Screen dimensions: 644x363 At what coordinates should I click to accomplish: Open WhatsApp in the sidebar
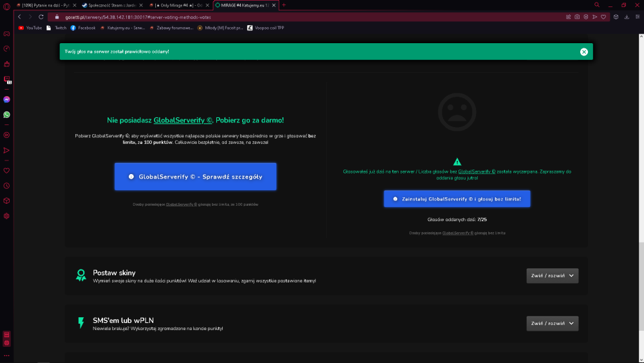tap(6, 115)
